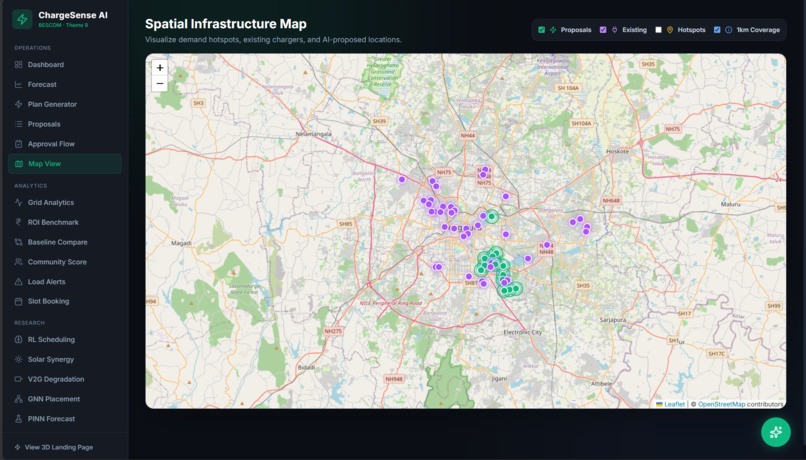Screen dimensions: 806x460
Task: Uncheck the Proposals layer checkbox
Action: tap(541, 30)
